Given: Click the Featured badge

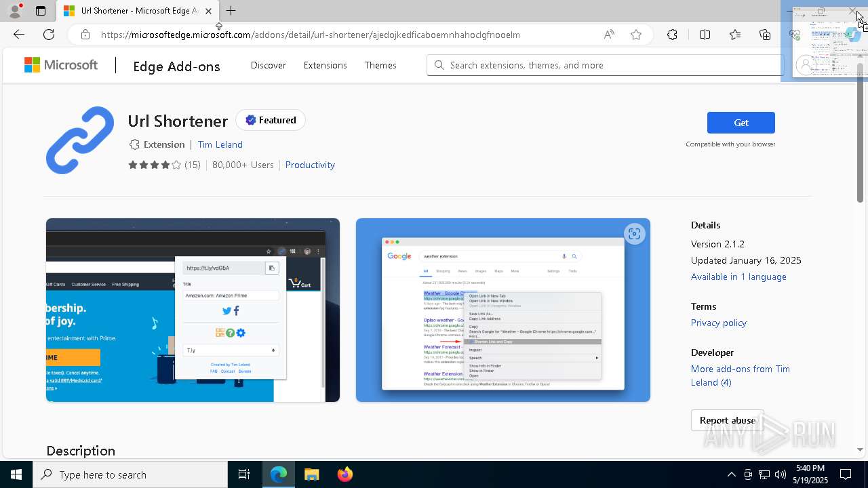Looking at the screenshot, I should point(271,120).
